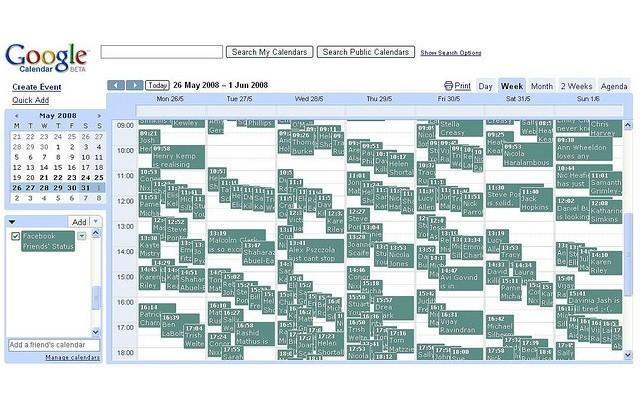Select the 2 Weeks view tab

(576, 87)
